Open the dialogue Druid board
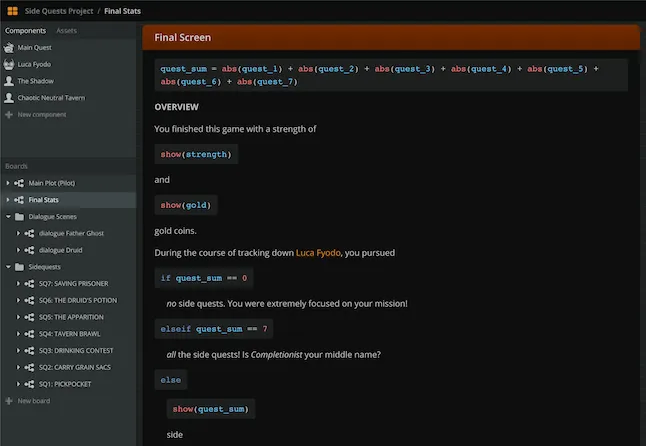Screen dimensions: 646x446 pos(61,250)
